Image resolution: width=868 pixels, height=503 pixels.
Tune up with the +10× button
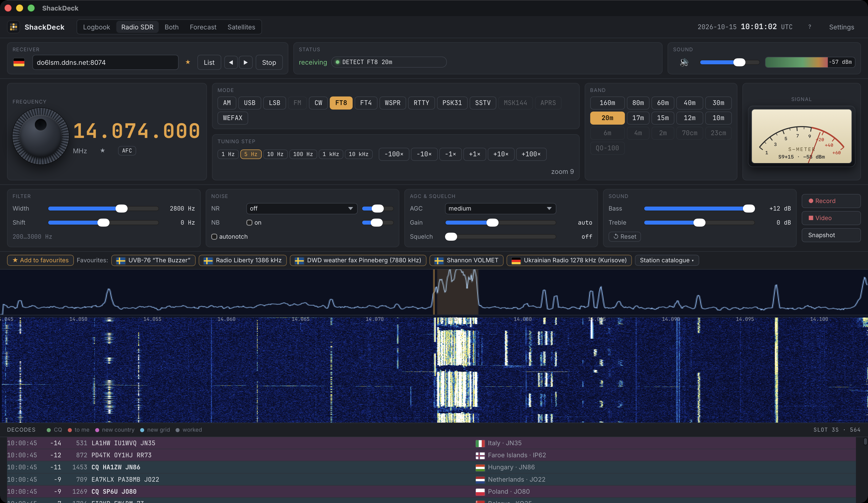click(x=501, y=154)
